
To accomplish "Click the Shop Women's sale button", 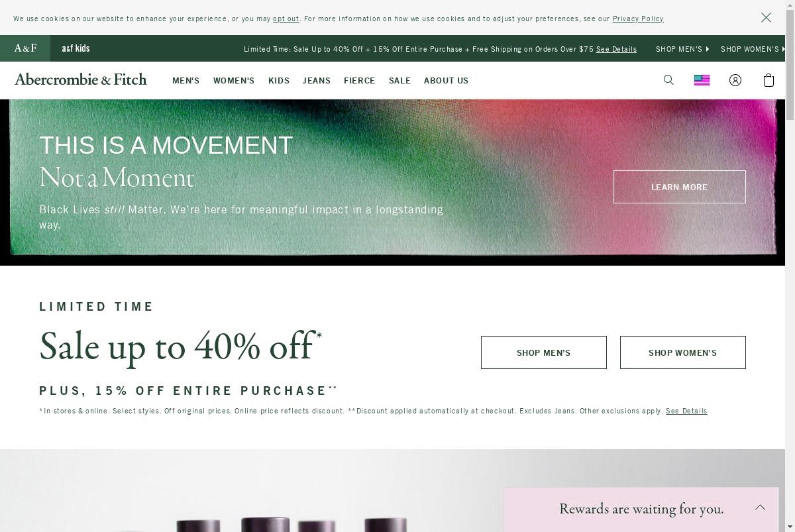I will coord(683,352).
